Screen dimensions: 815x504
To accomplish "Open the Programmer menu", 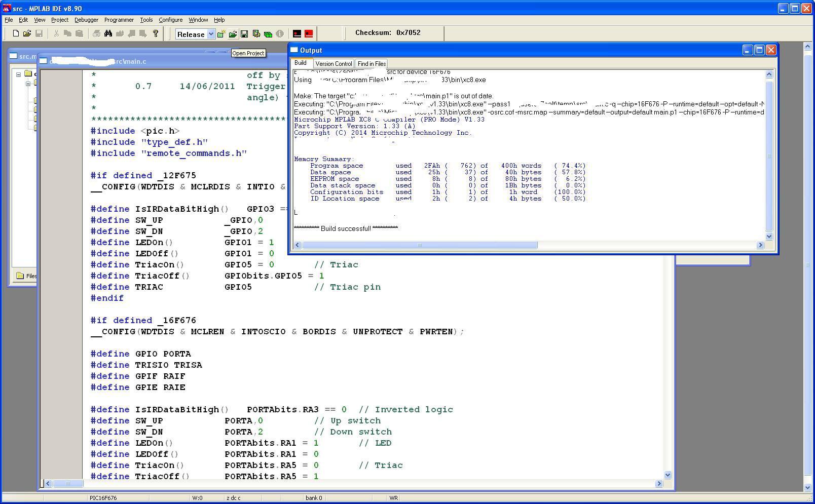I will pos(119,20).
